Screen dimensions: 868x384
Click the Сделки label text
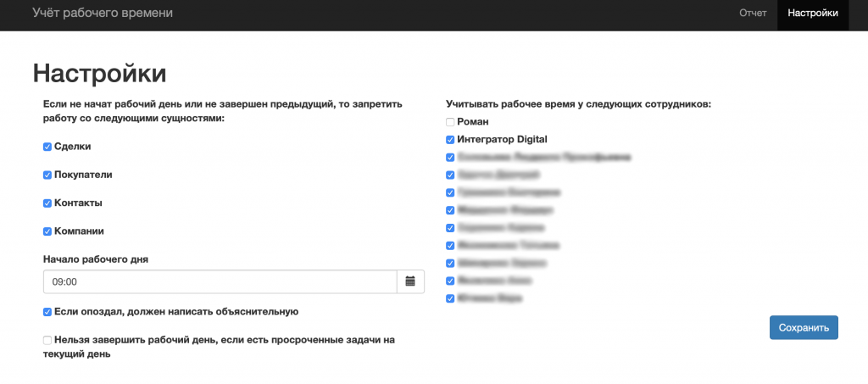coord(73,147)
